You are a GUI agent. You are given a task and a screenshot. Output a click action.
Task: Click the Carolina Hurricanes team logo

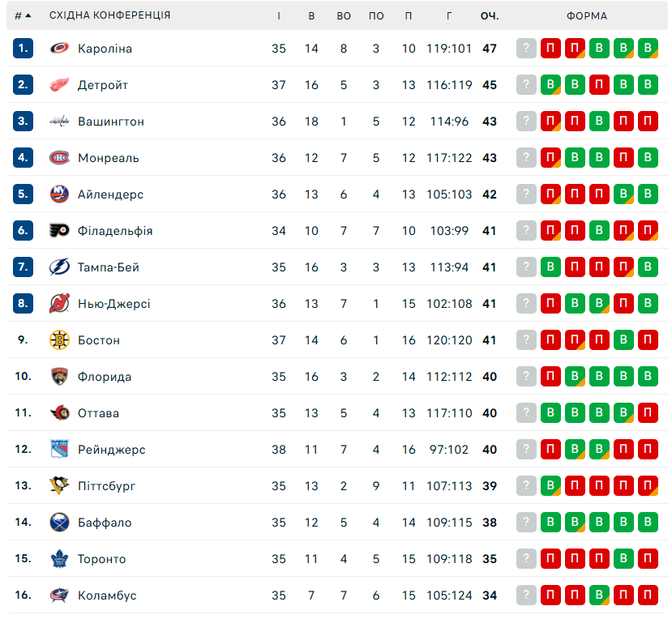click(59, 49)
